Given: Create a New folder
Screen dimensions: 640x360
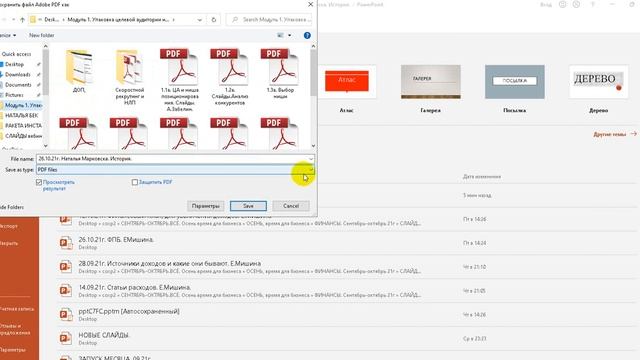Looking at the screenshot, I should [42, 36].
